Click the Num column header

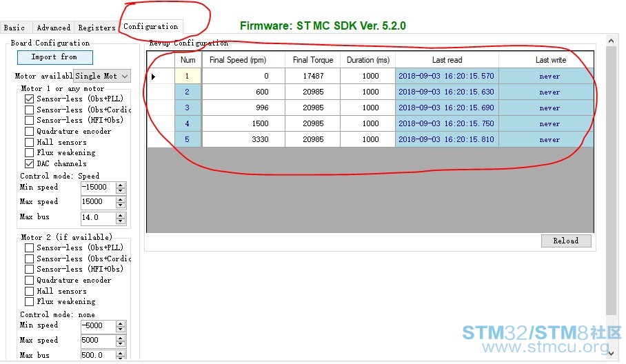coord(188,60)
